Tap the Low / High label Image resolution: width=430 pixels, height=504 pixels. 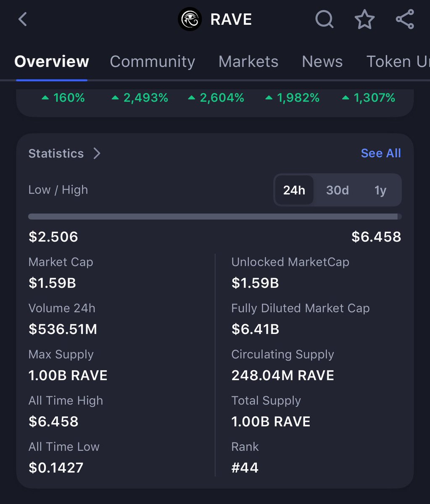(x=58, y=190)
